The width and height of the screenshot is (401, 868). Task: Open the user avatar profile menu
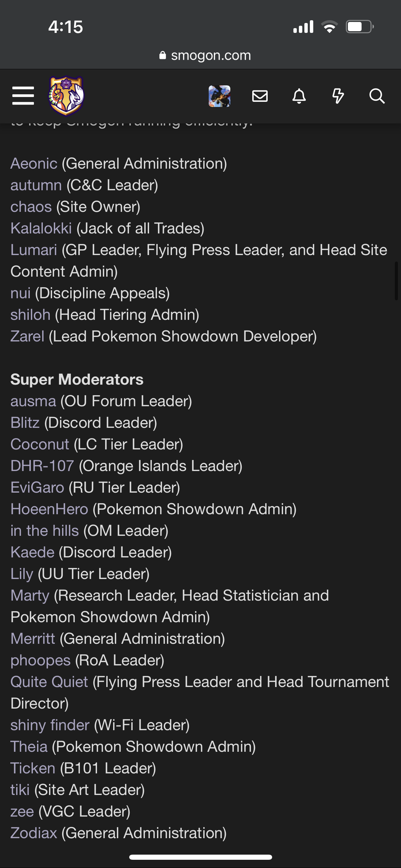pyautogui.click(x=219, y=96)
